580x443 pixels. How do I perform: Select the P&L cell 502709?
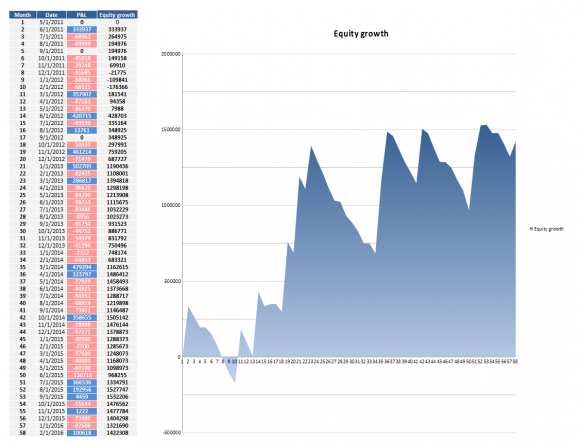[82, 166]
